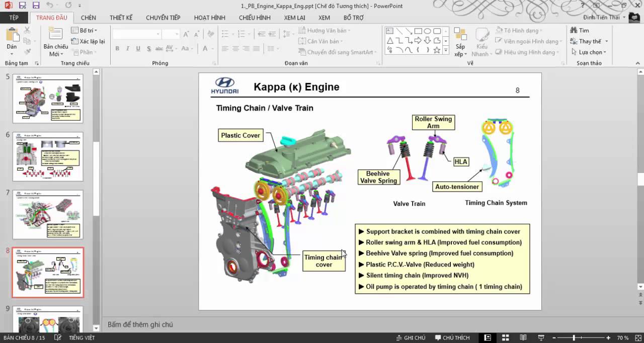Screen dimensions: 644x343
Task: Select slide 6 thumbnail
Action: 48,156
